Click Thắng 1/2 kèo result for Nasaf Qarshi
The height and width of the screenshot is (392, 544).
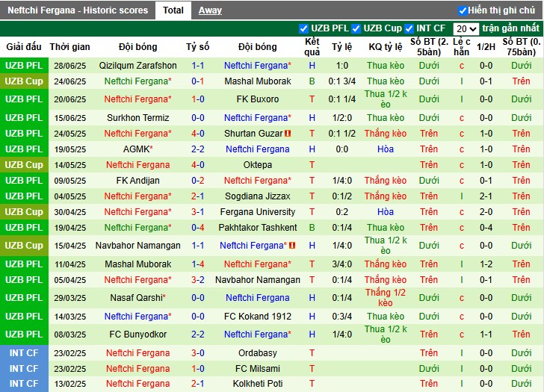(x=386, y=298)
